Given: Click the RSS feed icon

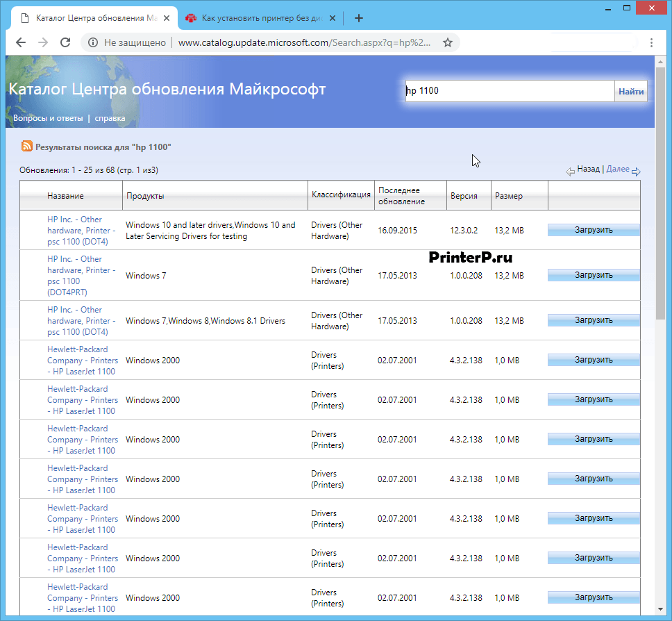Looking at the screenshot, I should [x=27, y=147].
